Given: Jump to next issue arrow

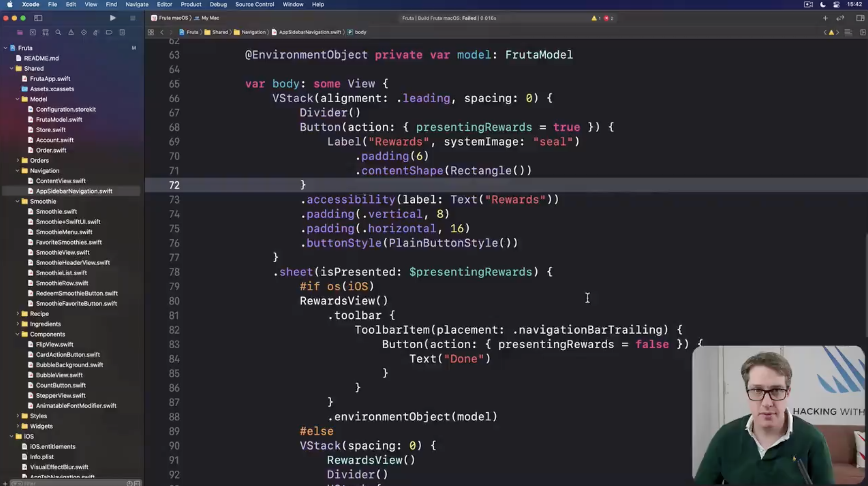Looking at the screenshot, I should (838, 32).
